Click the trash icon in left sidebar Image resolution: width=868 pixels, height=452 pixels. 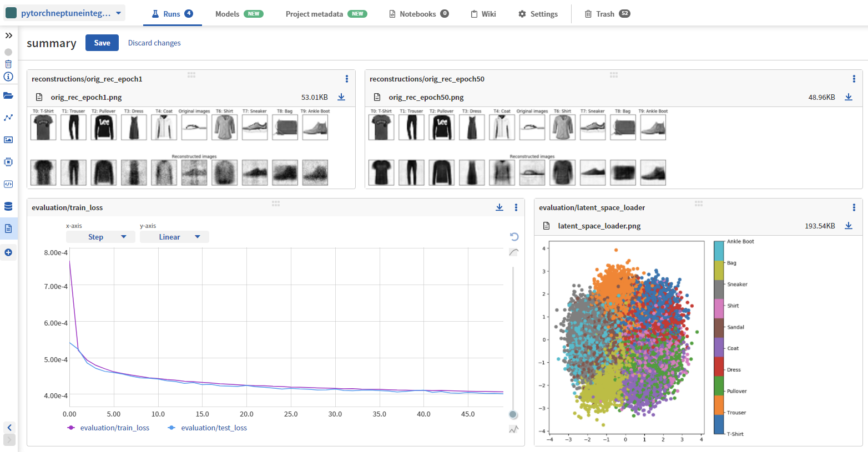(8, 64)
